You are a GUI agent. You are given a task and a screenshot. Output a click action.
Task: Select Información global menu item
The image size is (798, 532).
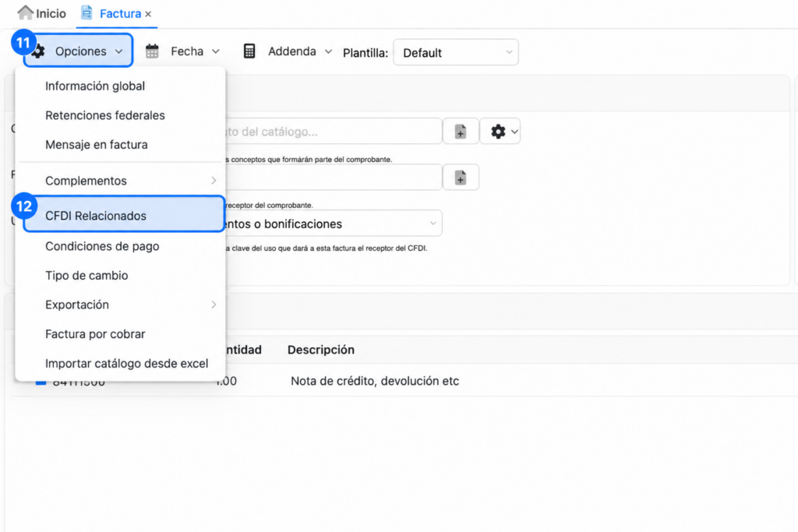(x=121, y=86)
